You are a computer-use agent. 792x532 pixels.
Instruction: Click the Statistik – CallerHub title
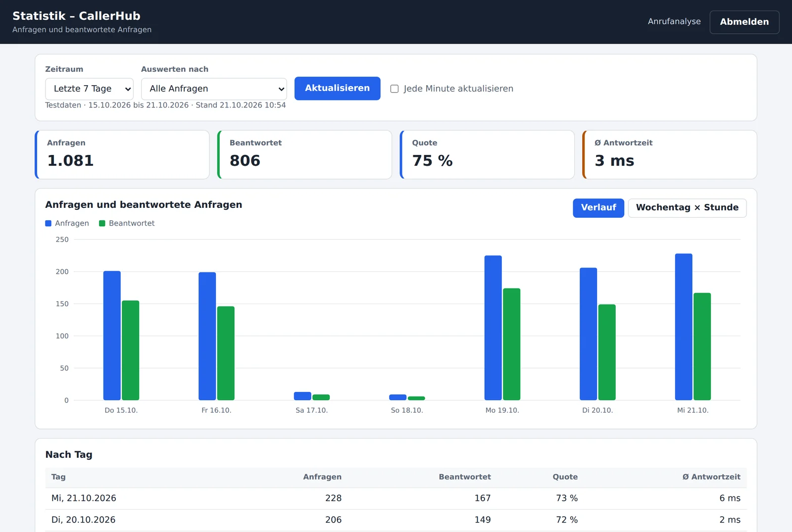[x=76, y=16]
